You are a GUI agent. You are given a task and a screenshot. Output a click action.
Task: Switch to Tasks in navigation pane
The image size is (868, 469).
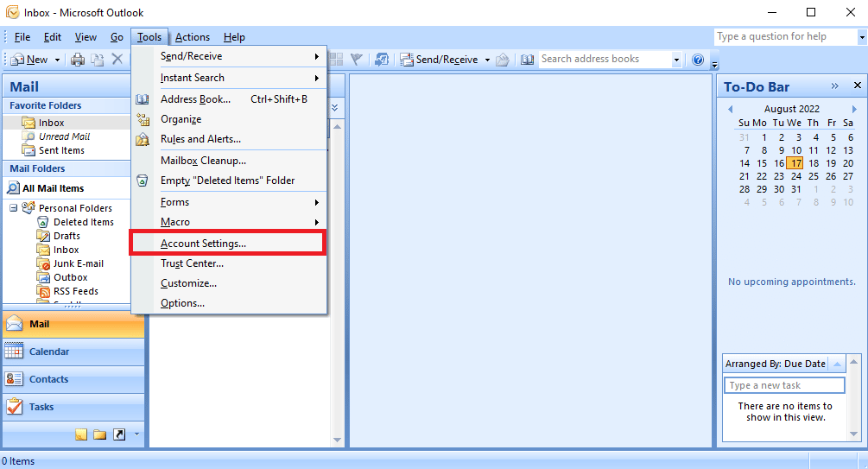pyautogui.click(x=73, y=407)
